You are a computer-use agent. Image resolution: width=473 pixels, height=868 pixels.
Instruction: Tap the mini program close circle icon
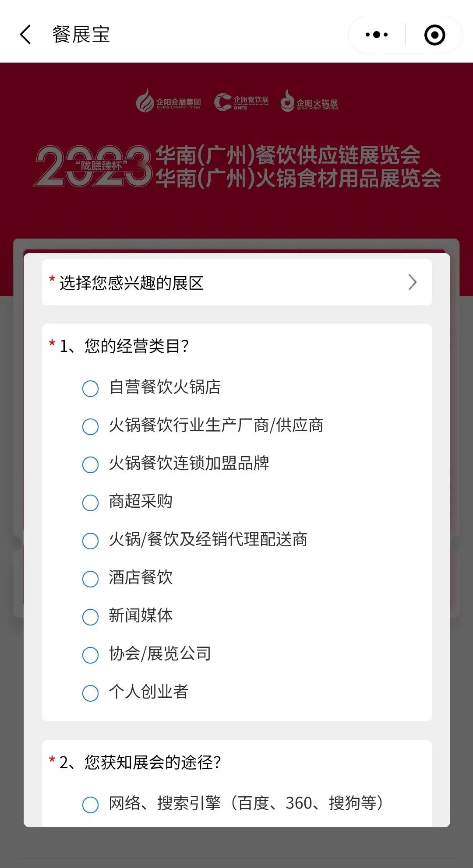pos(435,35)
